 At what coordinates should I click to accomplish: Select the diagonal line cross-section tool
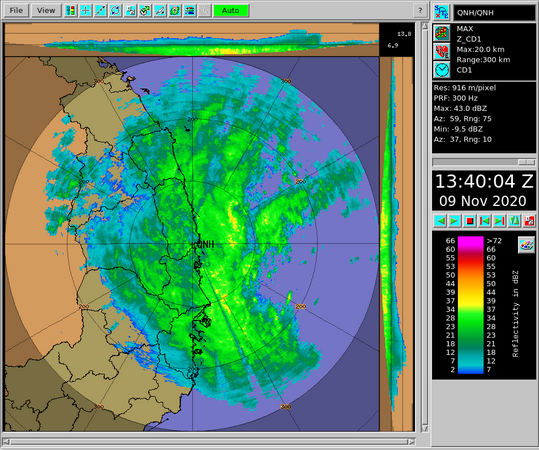(x=100, y=11)
